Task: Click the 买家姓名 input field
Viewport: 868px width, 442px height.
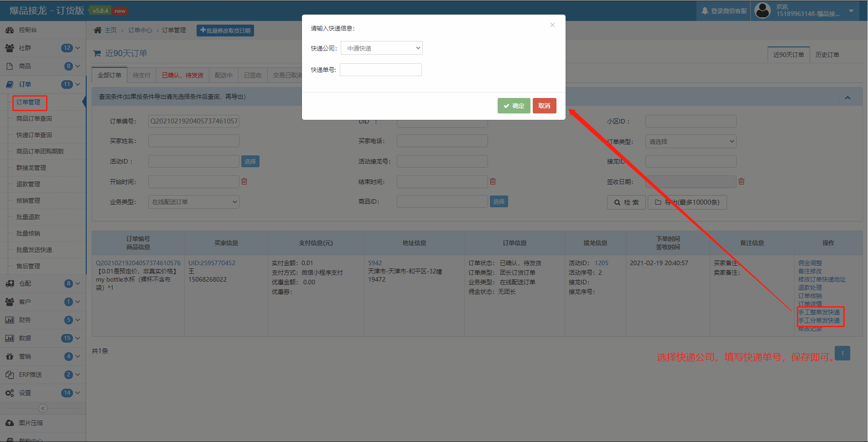Action: 194,141
